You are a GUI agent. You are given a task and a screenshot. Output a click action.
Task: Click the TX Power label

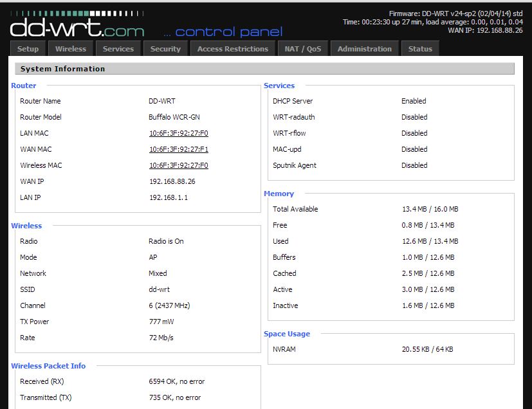(34, 322)
